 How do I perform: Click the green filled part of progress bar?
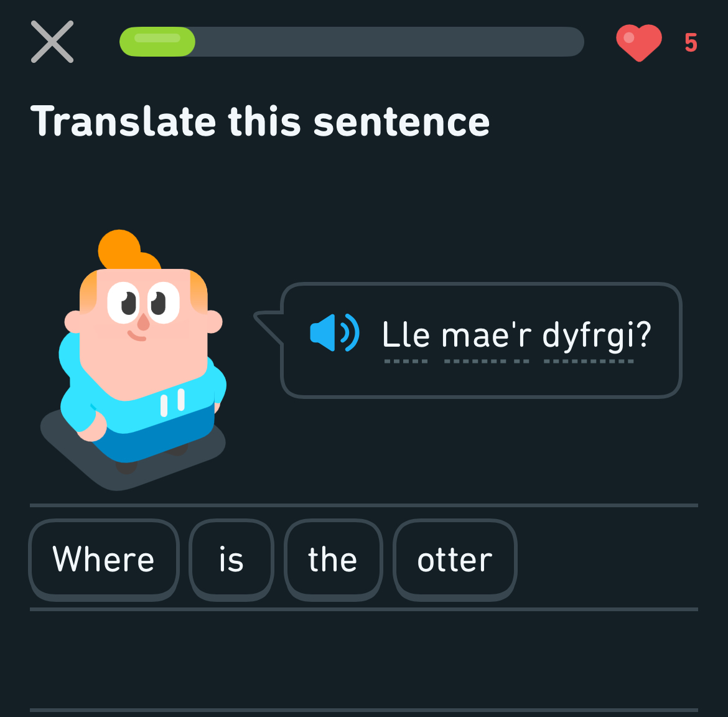(x=157, y=42)
